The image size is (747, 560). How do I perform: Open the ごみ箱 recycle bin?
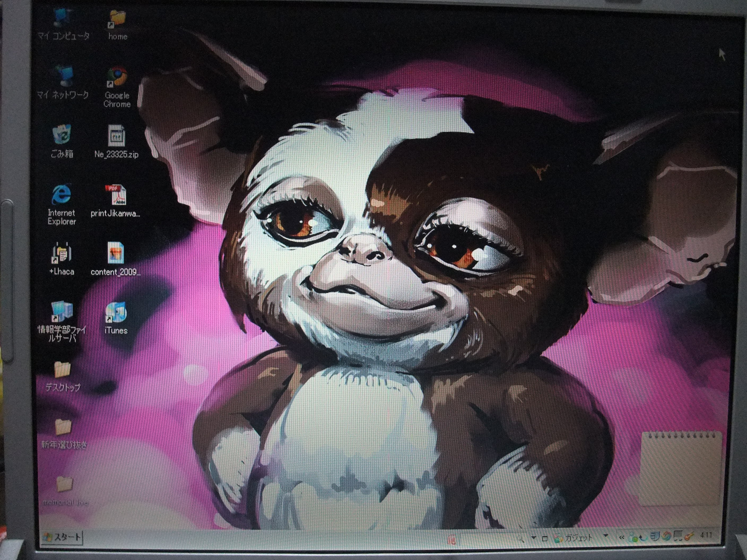(x=62, y=141)
